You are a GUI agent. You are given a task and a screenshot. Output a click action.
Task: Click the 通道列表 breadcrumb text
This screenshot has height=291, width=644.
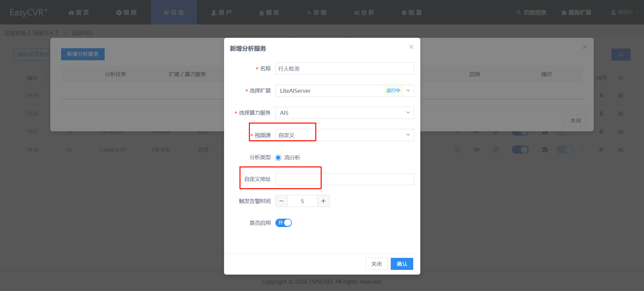[x=82, y=33]
